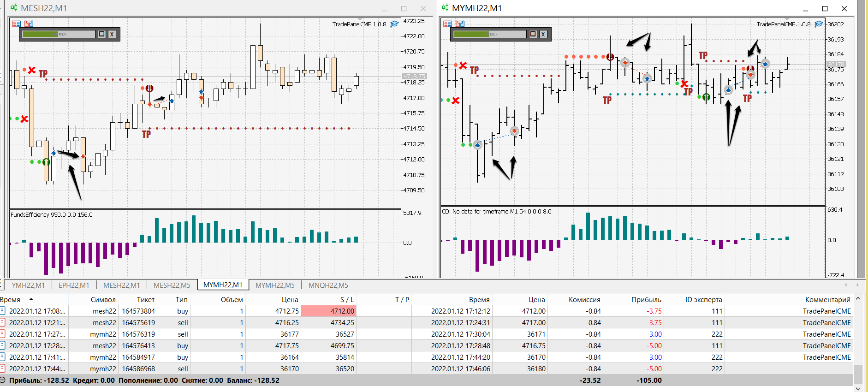Image resolution: width=868 pixels, height=392 pixels.
Task: Click the sell deal icon for ticket 164586968
Action: pos(3,368)
